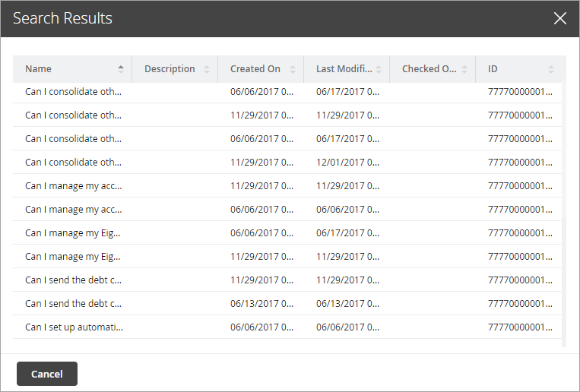The width and height of the screenshot is (580, 392).
Task: Click the Created On header text
Action: click(x=255, y=69)
